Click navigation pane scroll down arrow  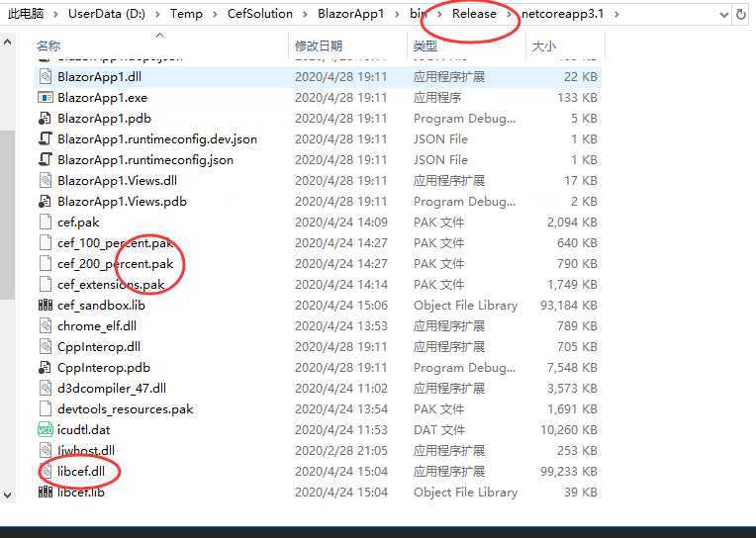pyautogui.click(x=7, y=495)
